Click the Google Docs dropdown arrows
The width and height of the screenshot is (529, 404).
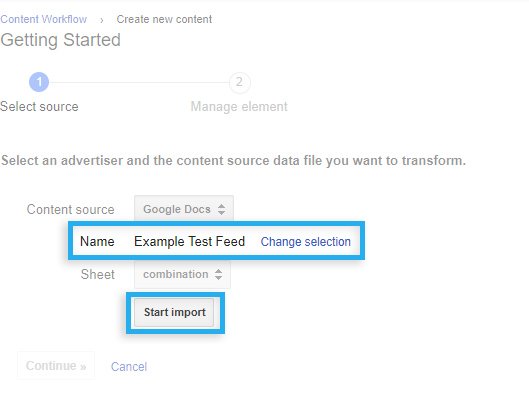tap(221, 209)
